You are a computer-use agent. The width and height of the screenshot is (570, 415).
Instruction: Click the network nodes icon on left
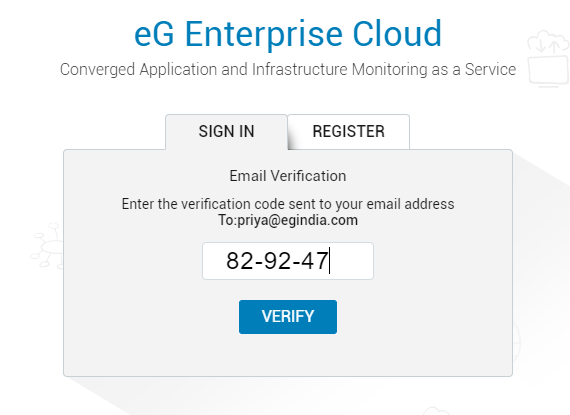coord(47,246)
